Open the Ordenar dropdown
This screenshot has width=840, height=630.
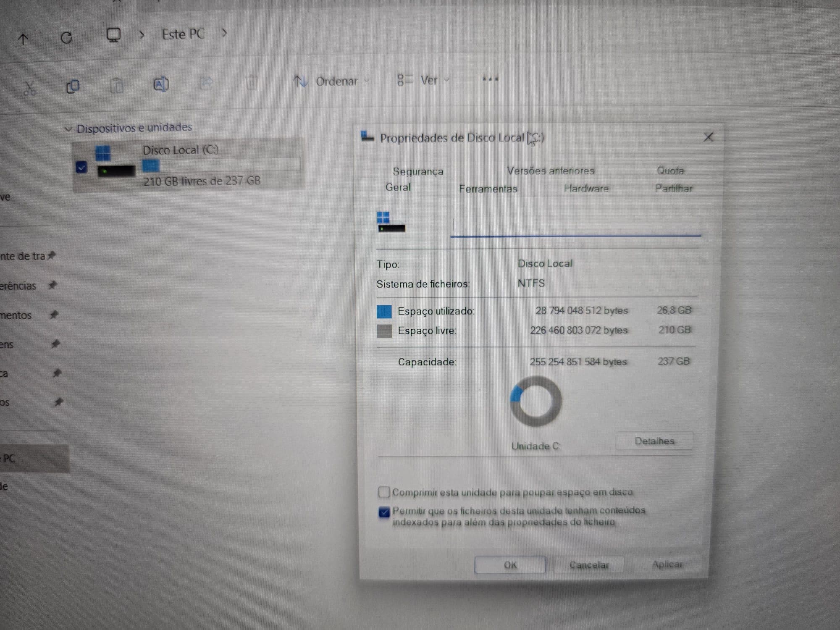[331, 81]
